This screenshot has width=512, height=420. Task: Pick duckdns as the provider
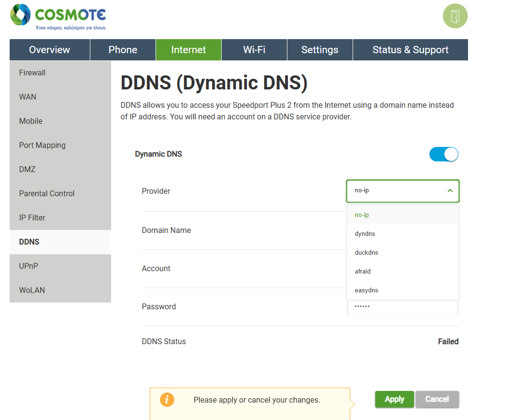click(x=403, y=253)
